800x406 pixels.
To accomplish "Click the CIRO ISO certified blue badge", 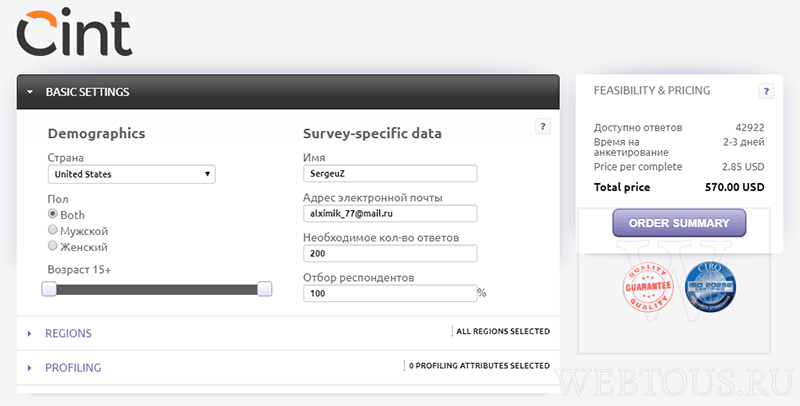I will [710, 287].
